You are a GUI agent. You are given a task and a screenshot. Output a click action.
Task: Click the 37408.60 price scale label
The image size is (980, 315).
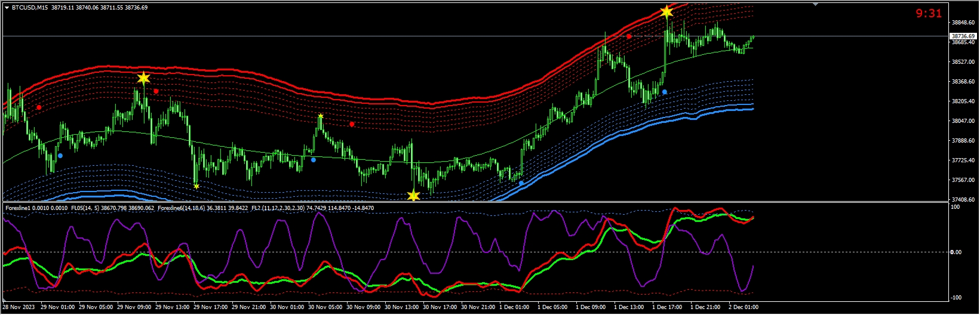point(964,200)
